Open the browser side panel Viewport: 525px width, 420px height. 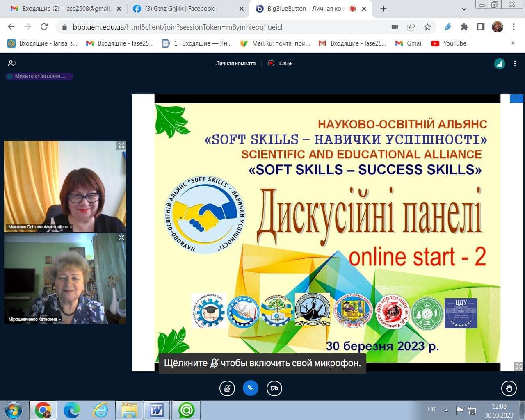481,27
